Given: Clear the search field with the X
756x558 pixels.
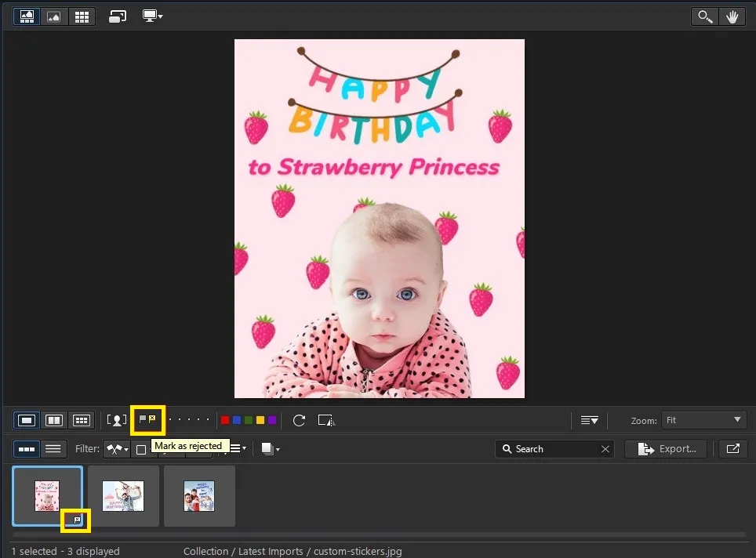Looking at the screenshot, I should click(x=605, y=449).
